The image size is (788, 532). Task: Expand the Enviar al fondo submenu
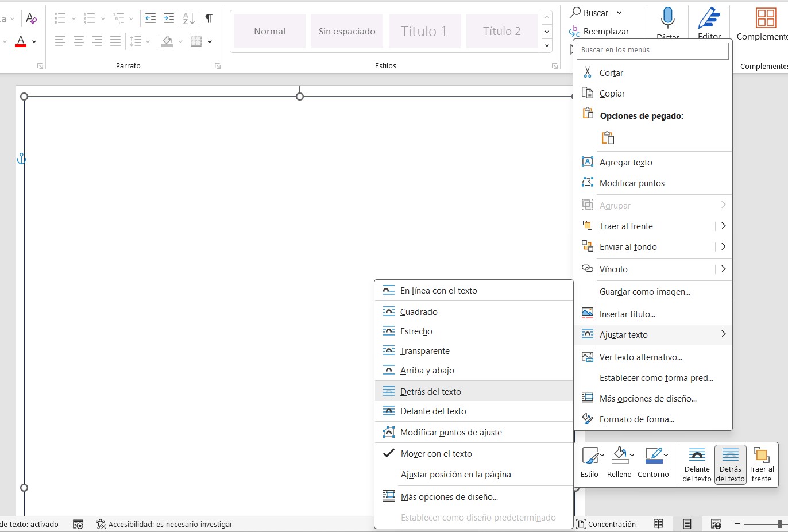click(x=723, y=247)
